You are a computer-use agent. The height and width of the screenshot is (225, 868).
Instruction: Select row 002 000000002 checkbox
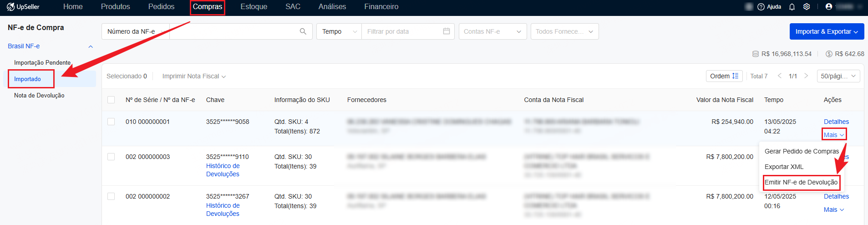[x=111, y=196]
